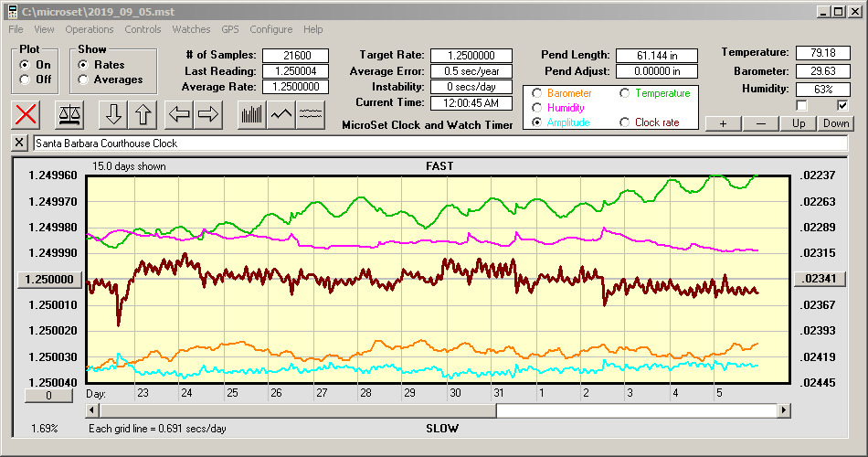Image resolution: width=868 pixels, height=457 pixels.
Task: Open the View menu
Action: [44, 29]
